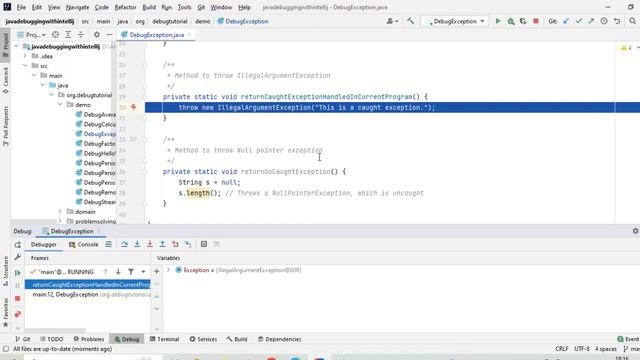Open Search Everywhere magnifier icon
This screenshot has width=640, height=360.
632,21
